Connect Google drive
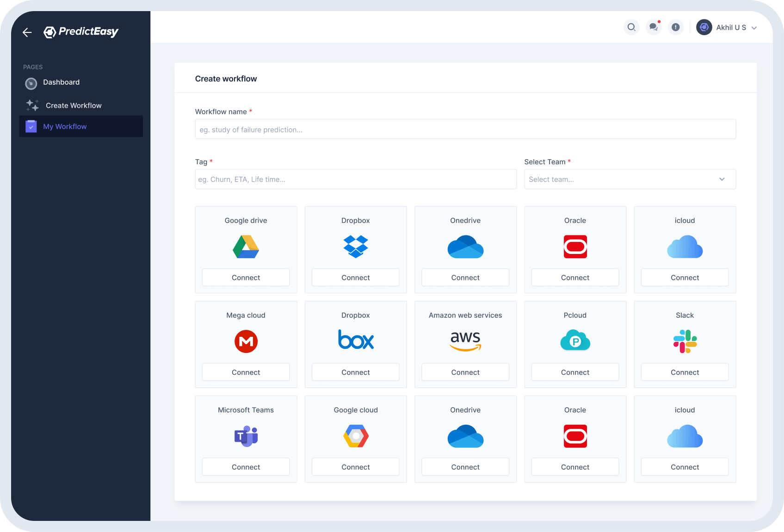Image resolution: width=784 pixels, height=532 pixels. pos(246,278)
